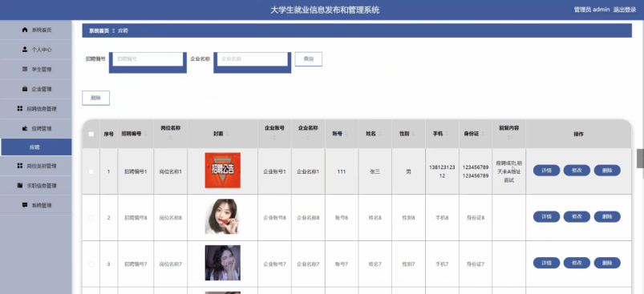Screen dimensions: 644x294
Task: Click the cell 企业名称7
Action: tap(309, 264)
